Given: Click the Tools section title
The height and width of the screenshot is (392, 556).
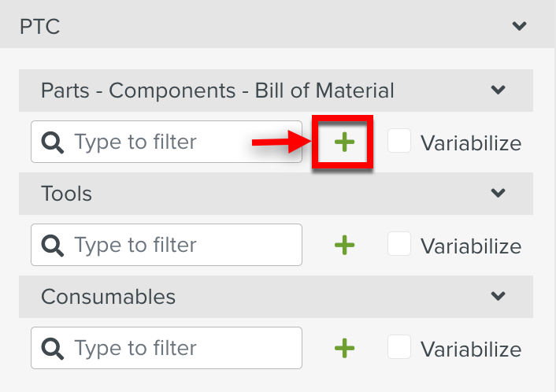Looking at the screenshot, I should [x=66, y=193].
